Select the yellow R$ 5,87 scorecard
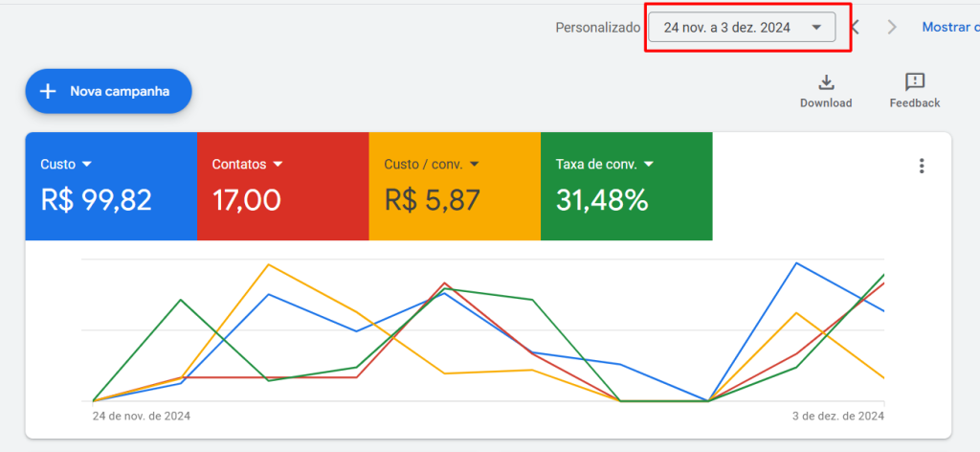Image resolution: width=980 pixels, height=452 pixels. tap(455, 187)
